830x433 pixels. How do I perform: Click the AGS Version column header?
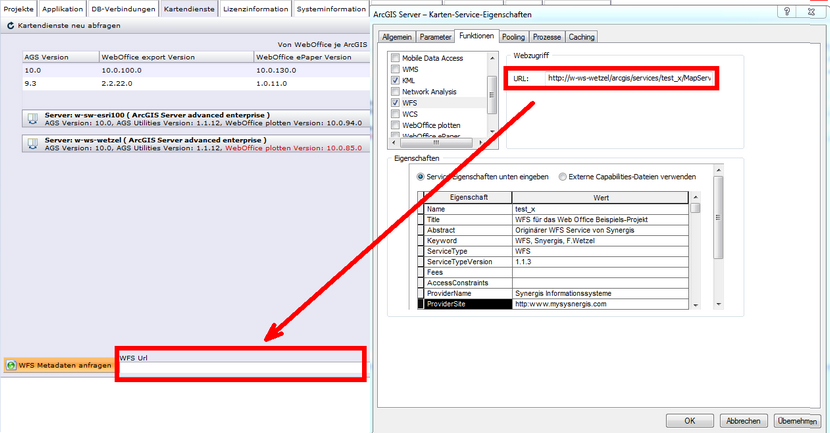61,57
